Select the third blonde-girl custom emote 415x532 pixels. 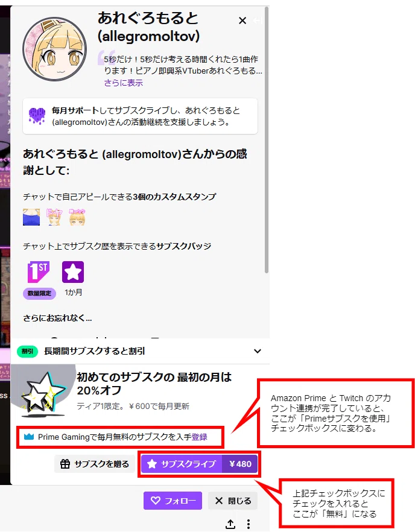pos(77,217)
